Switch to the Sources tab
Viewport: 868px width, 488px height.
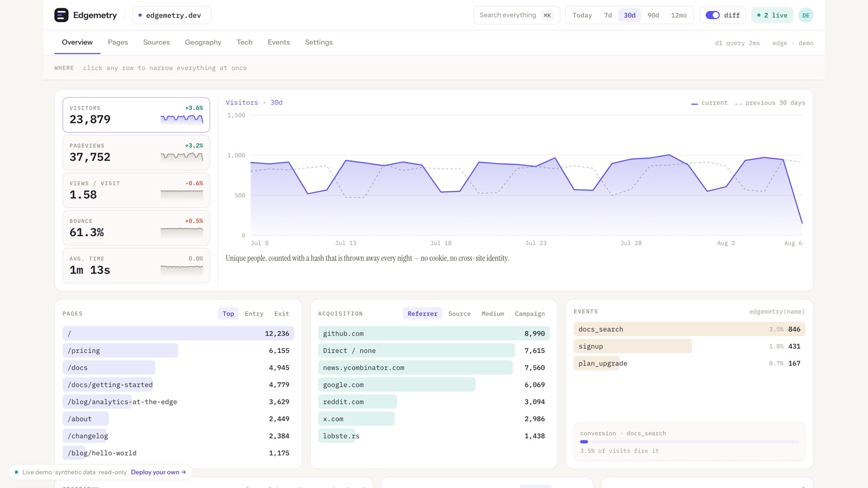[x=156, y=42]
